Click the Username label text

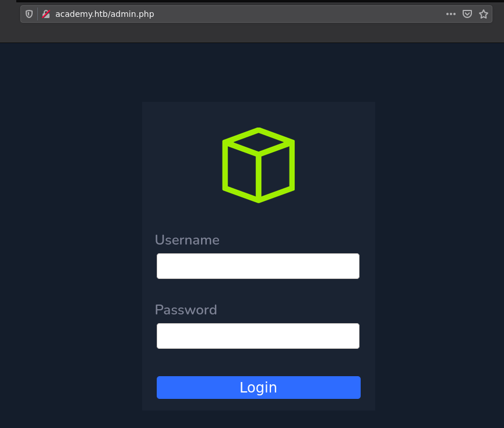coord(187,240)
